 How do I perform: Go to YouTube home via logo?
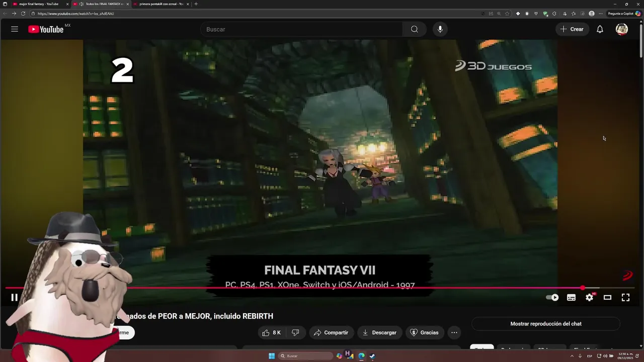point(46,29)
